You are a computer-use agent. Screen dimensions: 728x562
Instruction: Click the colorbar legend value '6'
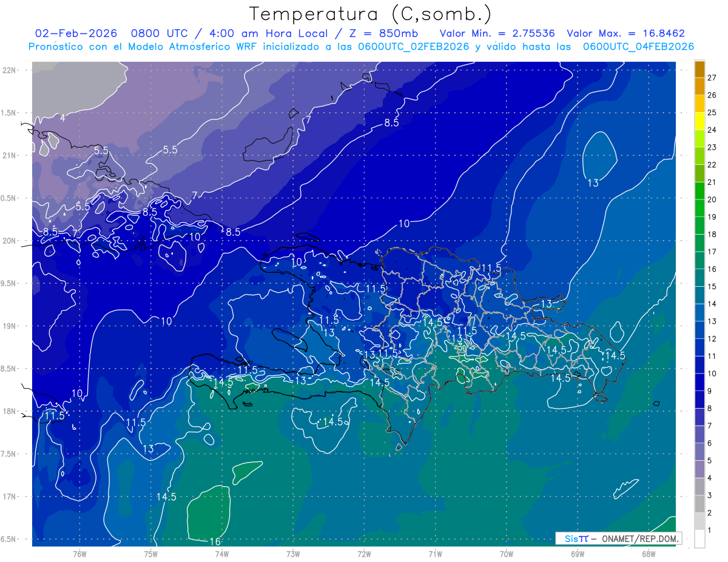(710, 443)
